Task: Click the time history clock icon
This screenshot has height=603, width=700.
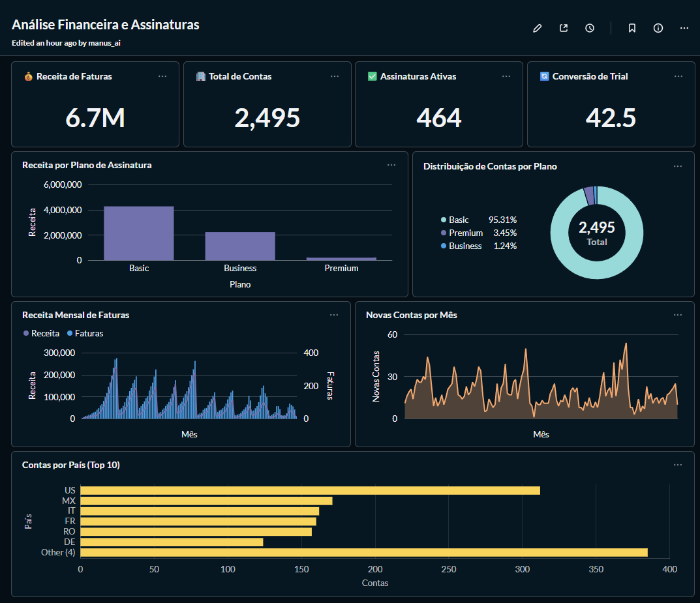Action: pos(589,28)
